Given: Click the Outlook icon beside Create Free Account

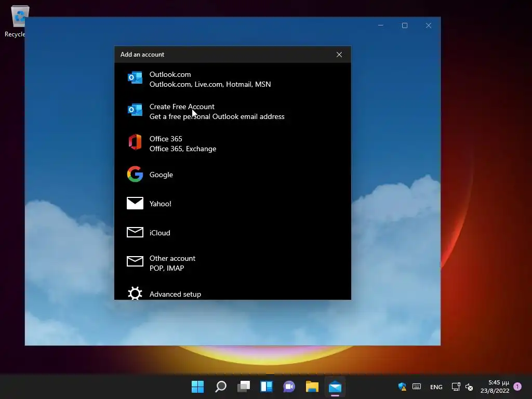Looking at the screenshot, I should [135, 110].
